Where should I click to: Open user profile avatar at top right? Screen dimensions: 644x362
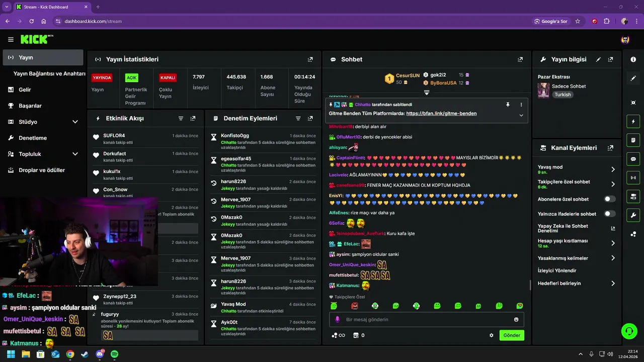[625, 39]
